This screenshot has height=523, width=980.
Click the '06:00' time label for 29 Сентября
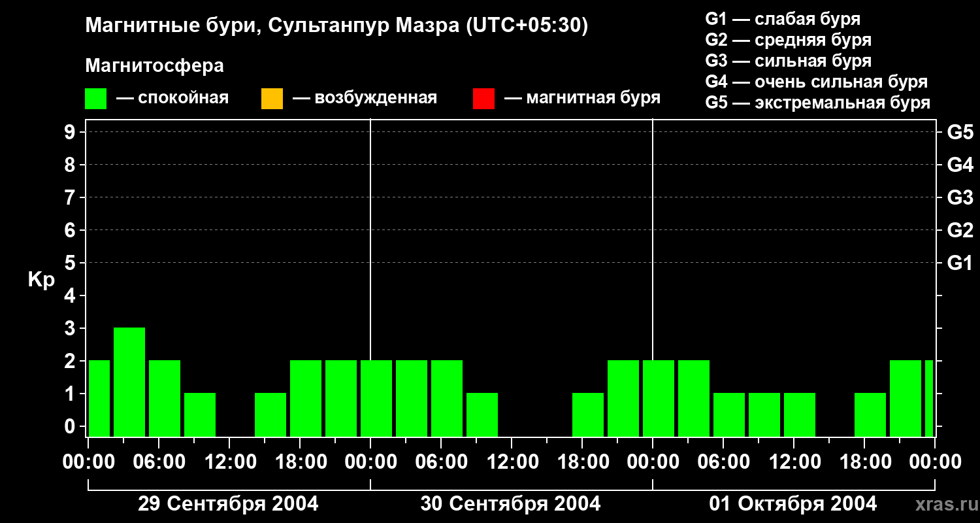159,462
